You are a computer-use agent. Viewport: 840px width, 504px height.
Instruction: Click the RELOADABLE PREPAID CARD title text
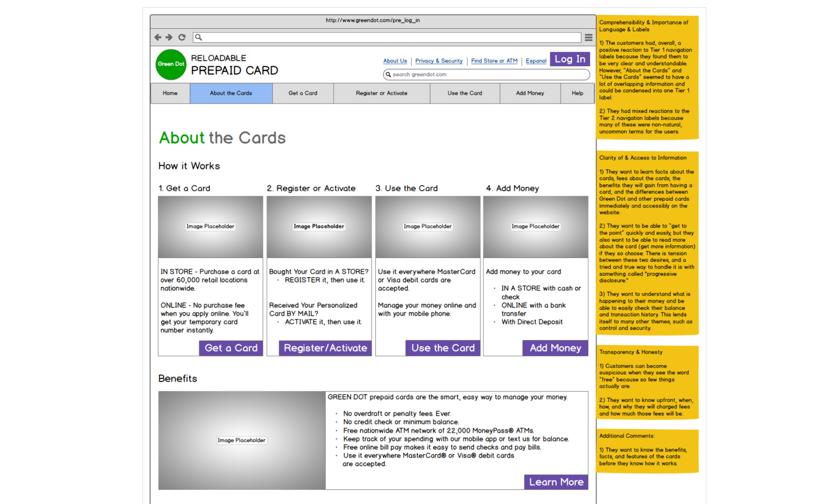pos(234,65)
